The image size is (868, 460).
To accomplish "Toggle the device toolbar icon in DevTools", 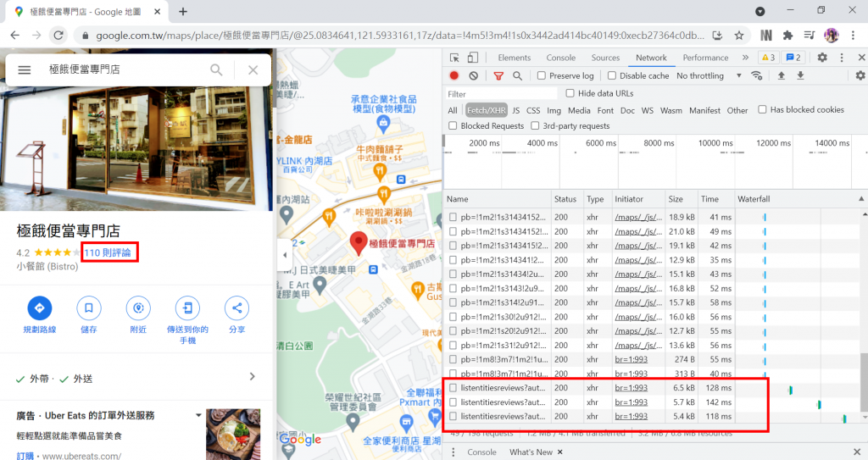I will (472, 58).
